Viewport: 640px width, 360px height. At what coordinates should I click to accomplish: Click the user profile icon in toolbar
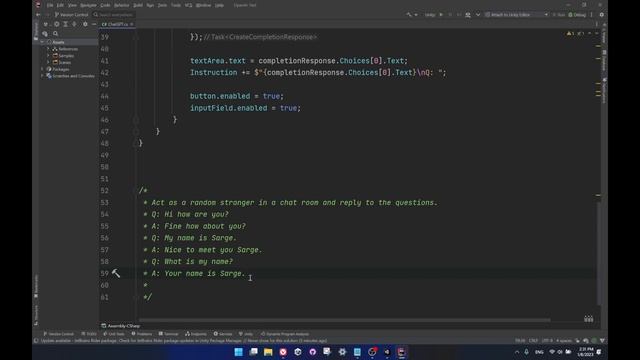click(x=468, y=15)
